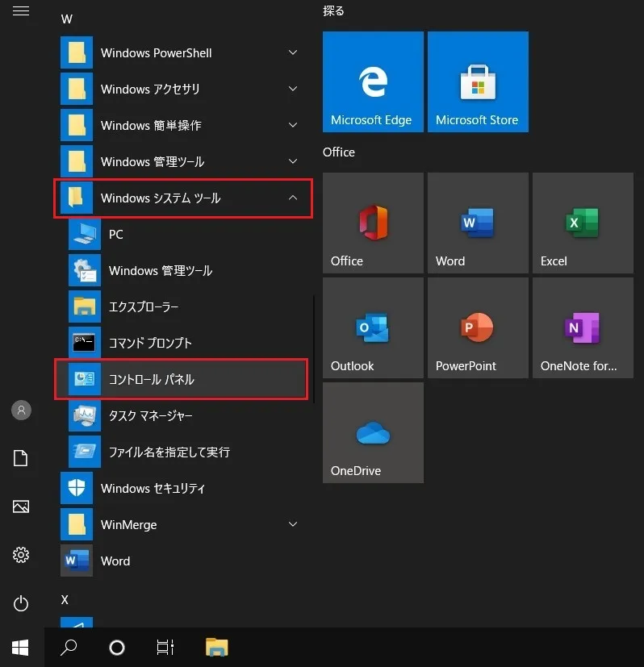
Task: Click the Windows アクセサリ folder label
Action: click(x=150, y=89)
